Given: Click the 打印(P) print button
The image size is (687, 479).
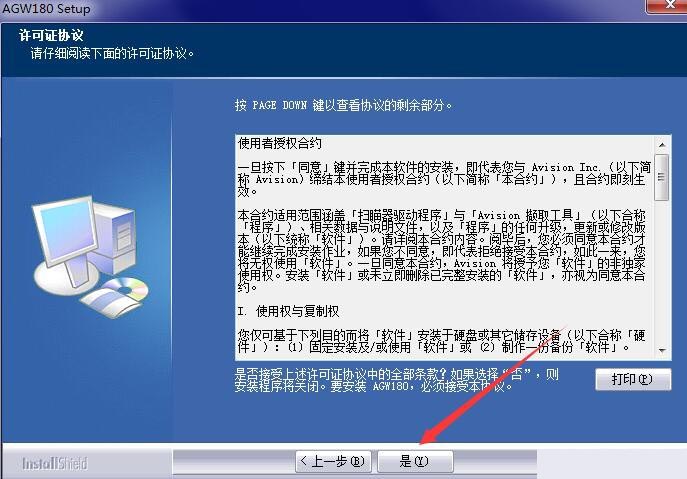Looking at the screenshot, I should tap(633, 379).
